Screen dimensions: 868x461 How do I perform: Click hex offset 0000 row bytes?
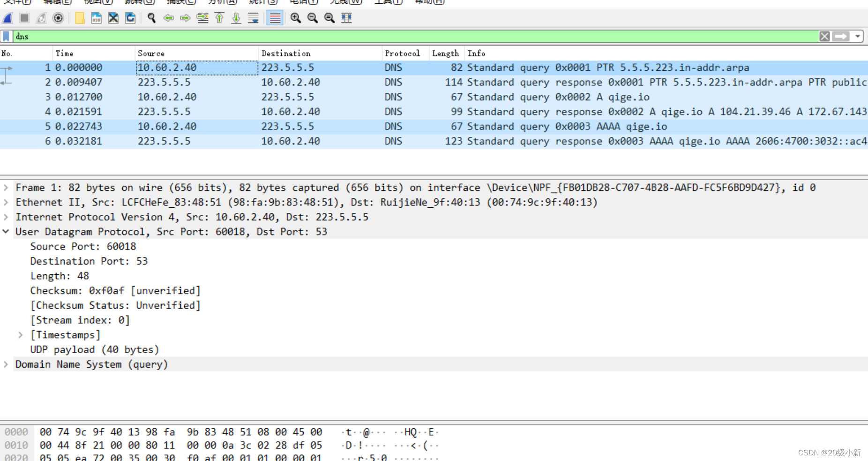(x=180, y=432)
